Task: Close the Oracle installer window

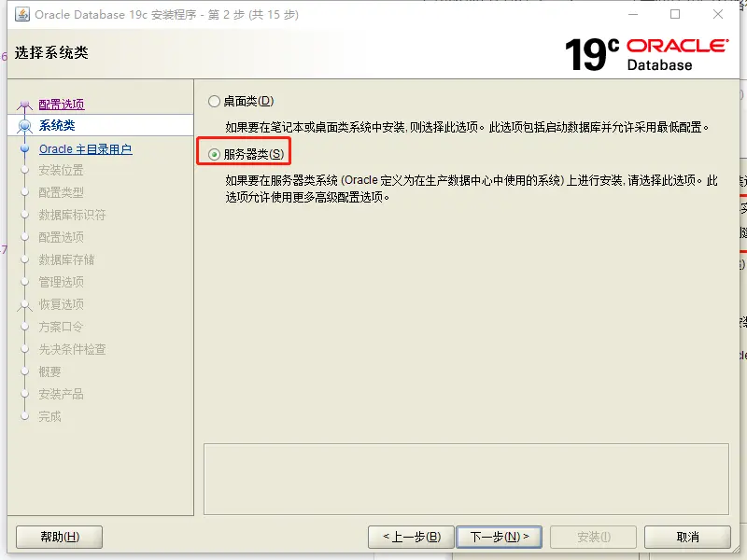Action: 718,14
